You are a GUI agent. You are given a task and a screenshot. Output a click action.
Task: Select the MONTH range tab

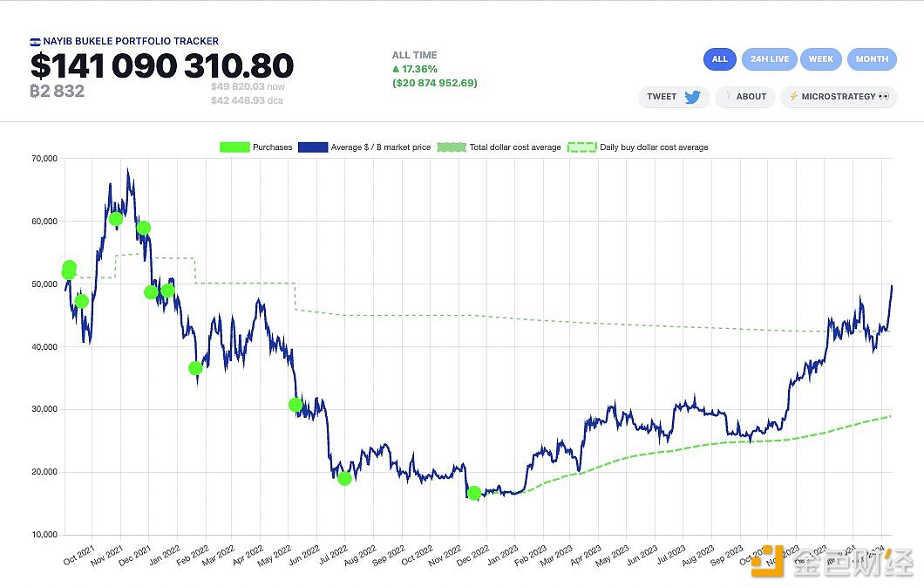click(872, 59)
